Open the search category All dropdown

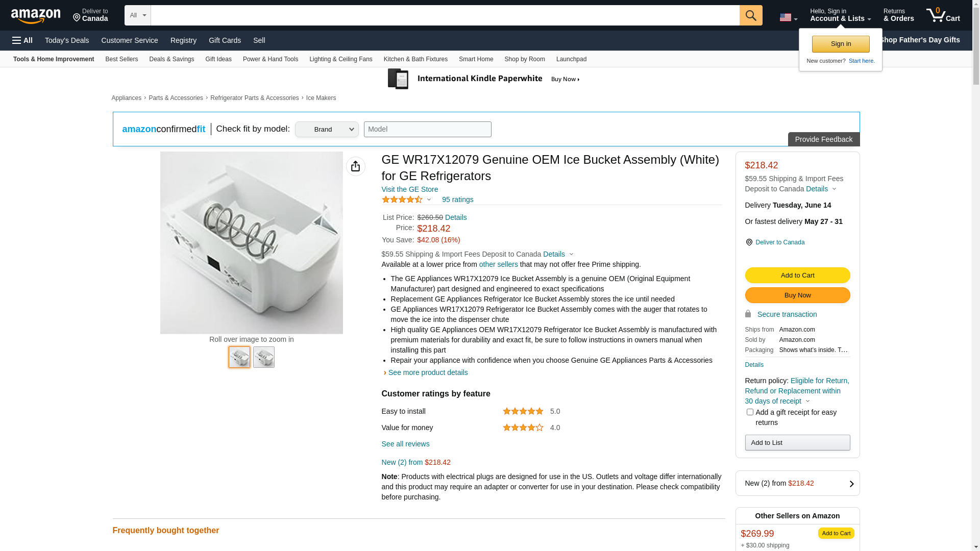pyautogui.click(x=138, y=15)
